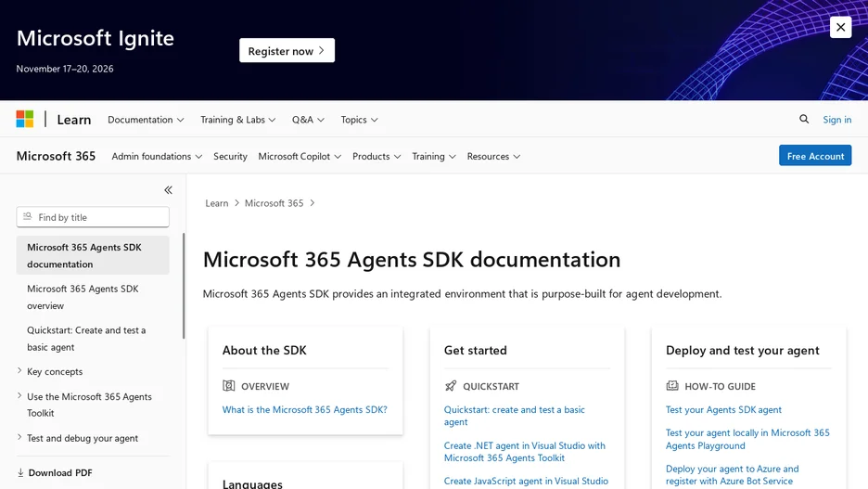Click the Learn breadcrumb link
Image resolution: width=868 pixels, height=489 pixels.
point(216,203)
